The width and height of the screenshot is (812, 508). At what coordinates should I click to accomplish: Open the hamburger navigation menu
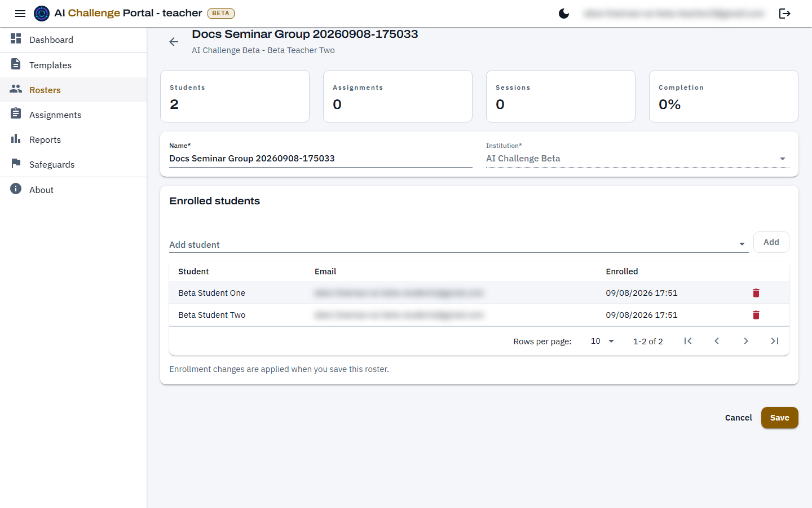point(20,14)
